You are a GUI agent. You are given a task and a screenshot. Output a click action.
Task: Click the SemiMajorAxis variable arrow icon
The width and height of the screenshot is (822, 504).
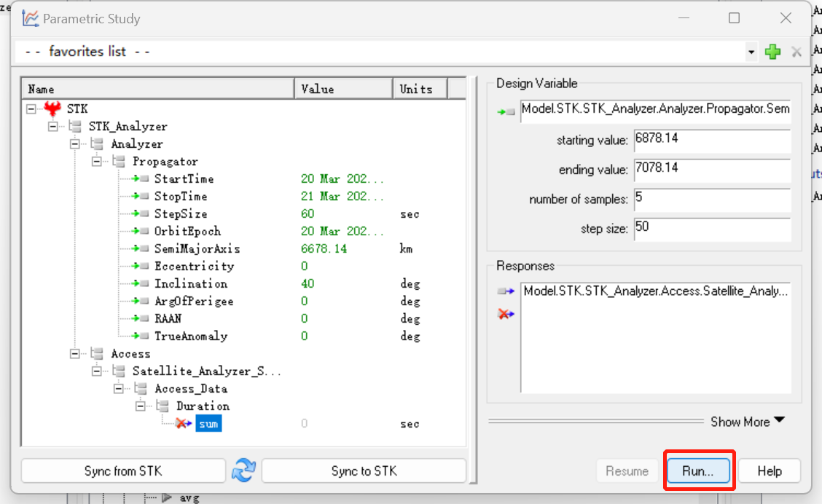click(141, 249)
